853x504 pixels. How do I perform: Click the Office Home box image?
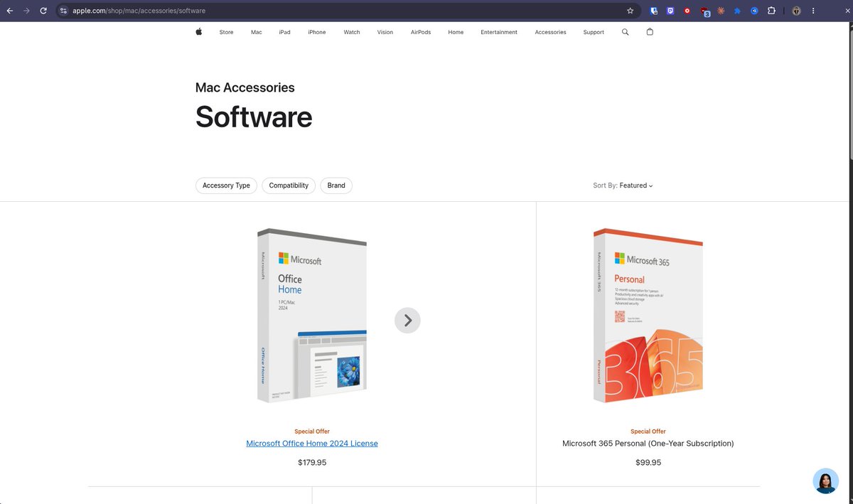click(x=312, y=316)
